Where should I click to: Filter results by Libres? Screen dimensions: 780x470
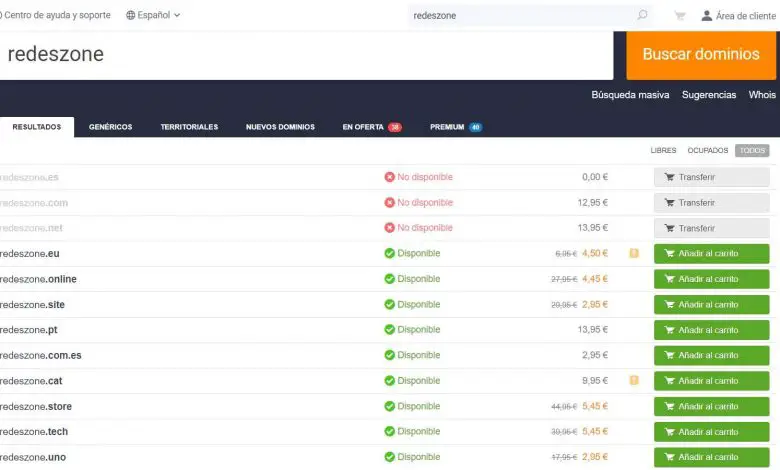[663, 150]
